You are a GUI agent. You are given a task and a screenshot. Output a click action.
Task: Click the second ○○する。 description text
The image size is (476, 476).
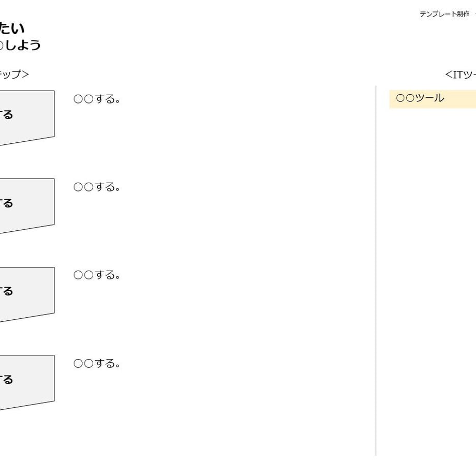(97, 187)
